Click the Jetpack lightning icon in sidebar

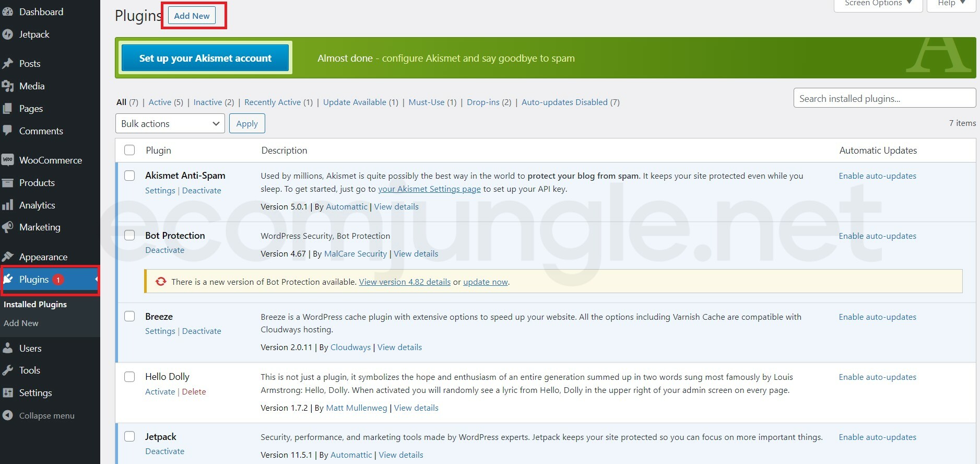(7, 34)
